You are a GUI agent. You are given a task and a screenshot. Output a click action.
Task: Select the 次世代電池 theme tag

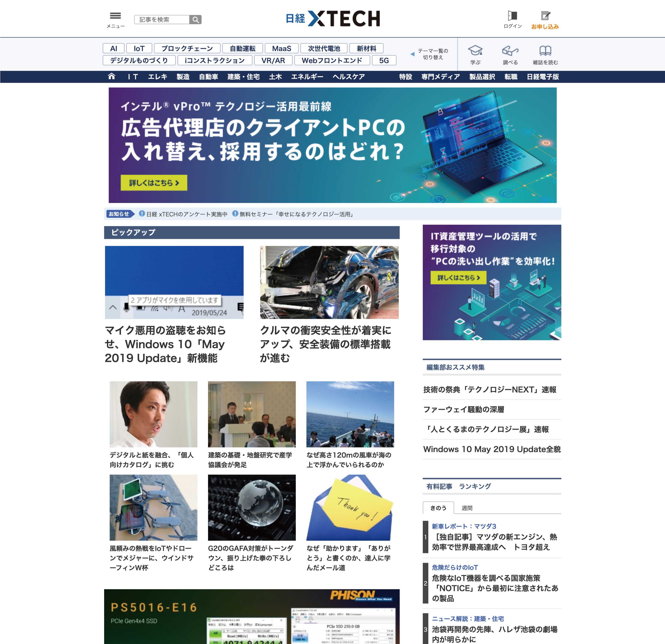click(x=324, y=49)
